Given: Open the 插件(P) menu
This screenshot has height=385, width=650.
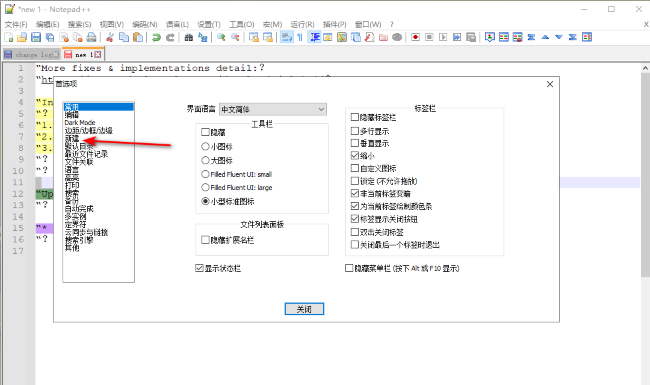Looking at the screenshot, I should pos(335,24).
